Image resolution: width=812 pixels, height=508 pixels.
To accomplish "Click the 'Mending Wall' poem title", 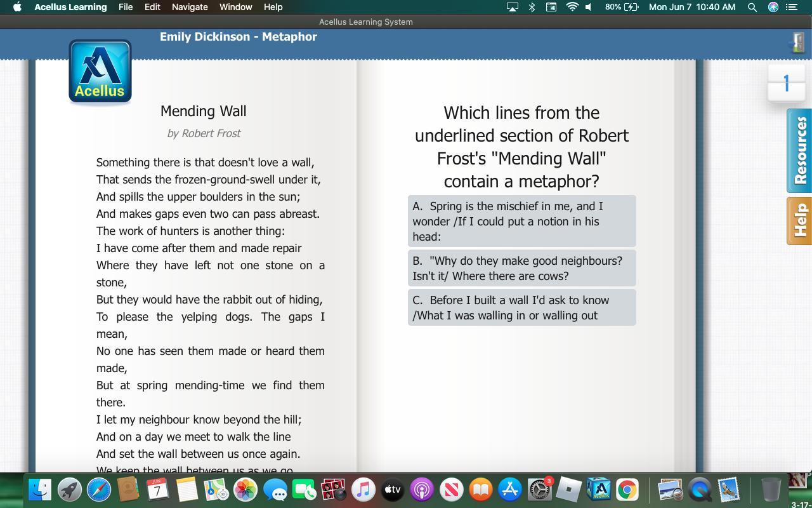I will point(203,111).
